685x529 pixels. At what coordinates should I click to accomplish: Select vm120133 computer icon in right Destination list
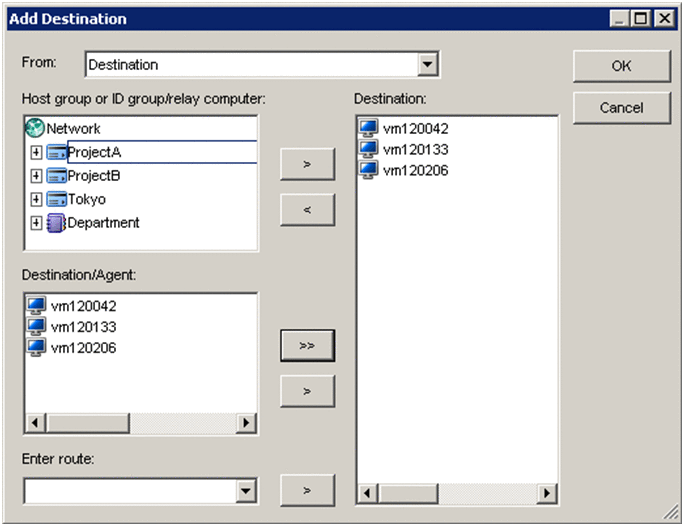coord(369,149)
